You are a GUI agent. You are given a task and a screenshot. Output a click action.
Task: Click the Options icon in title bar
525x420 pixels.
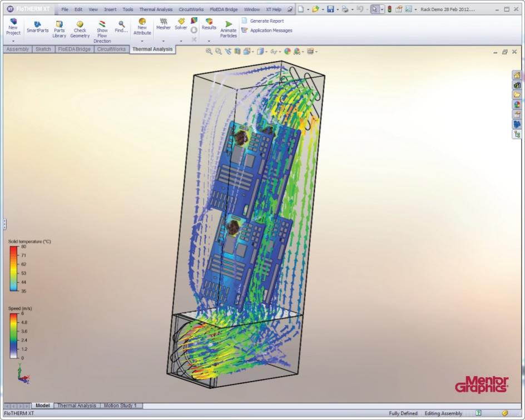click(x=408, y=9)
